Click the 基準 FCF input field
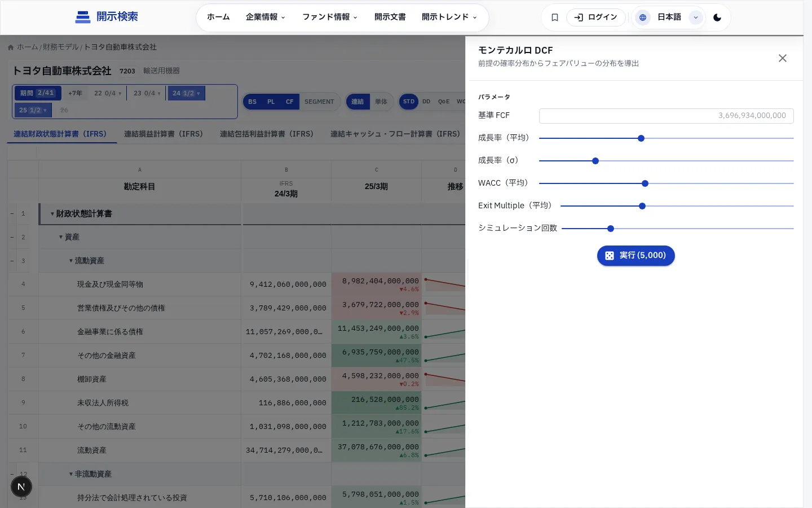This screenshot has height=508, width=812. click(667, 116)
